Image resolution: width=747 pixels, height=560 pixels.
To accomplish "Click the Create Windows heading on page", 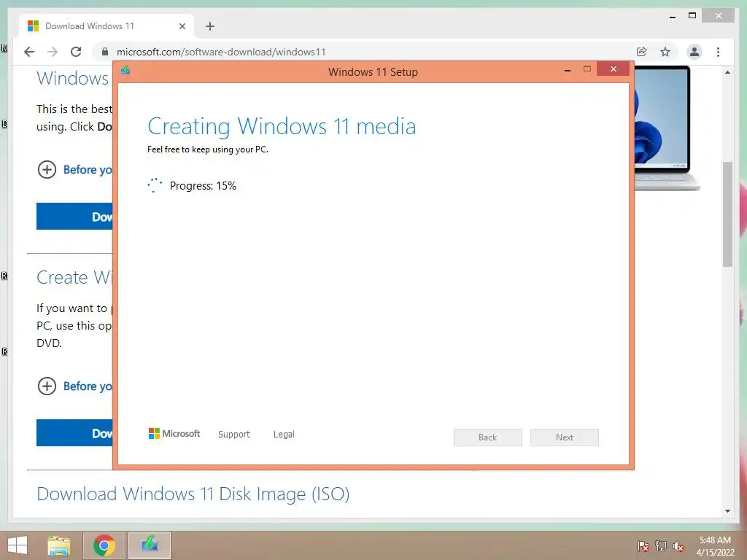I will (x=75, y=277).
